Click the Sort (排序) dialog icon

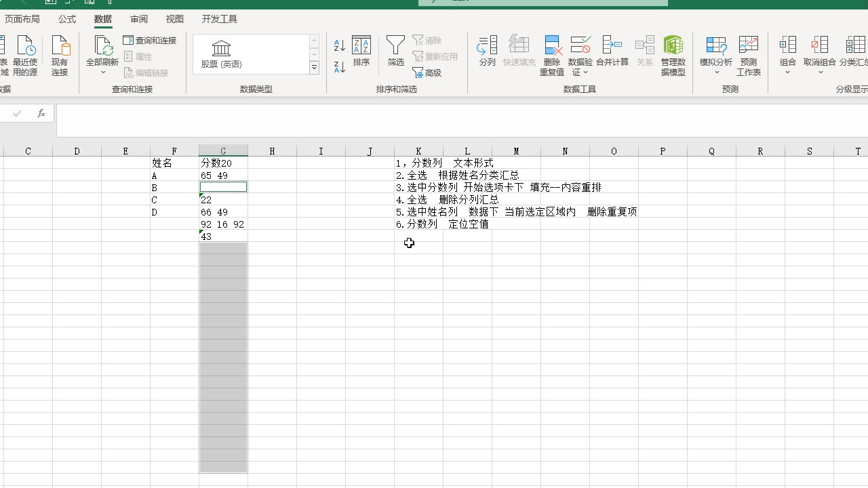(x=361, y=51)
